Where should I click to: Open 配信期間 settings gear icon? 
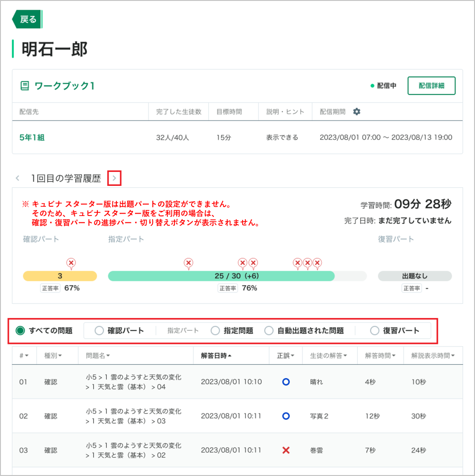click(356, 112)
